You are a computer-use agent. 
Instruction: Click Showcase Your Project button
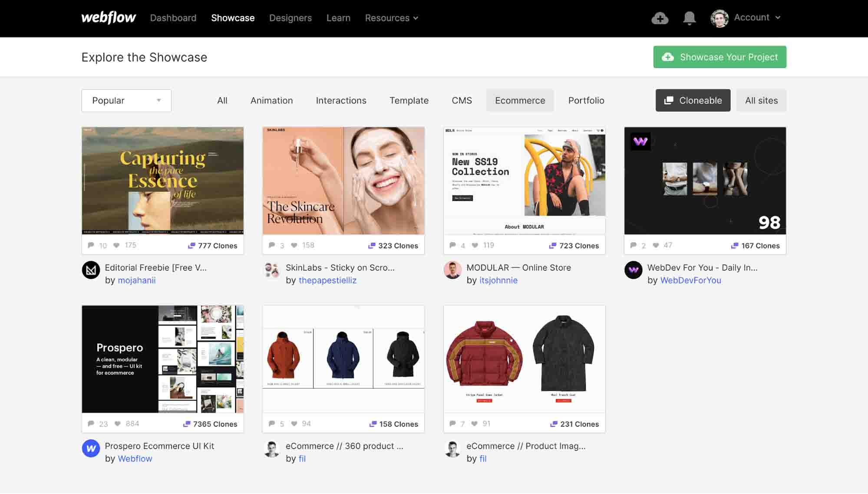coord(719,56)
